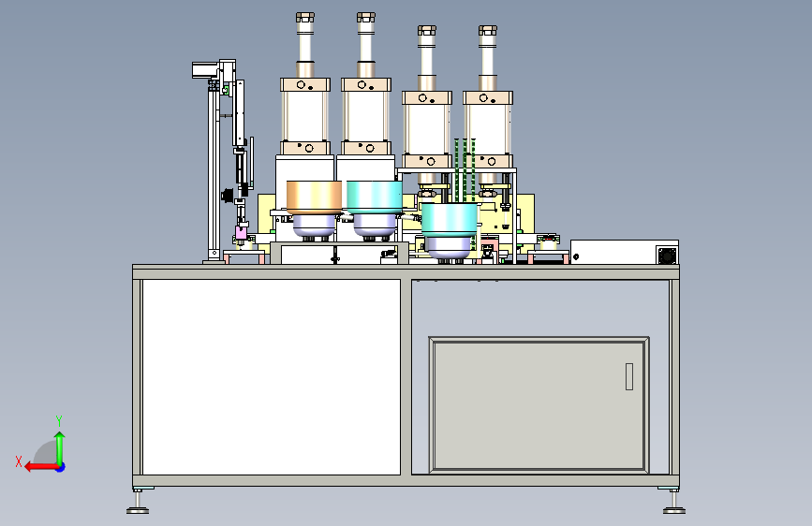Select the motor atop the left vertical actuator
This screenshot has height=526, width=812.
pos(205,70)
